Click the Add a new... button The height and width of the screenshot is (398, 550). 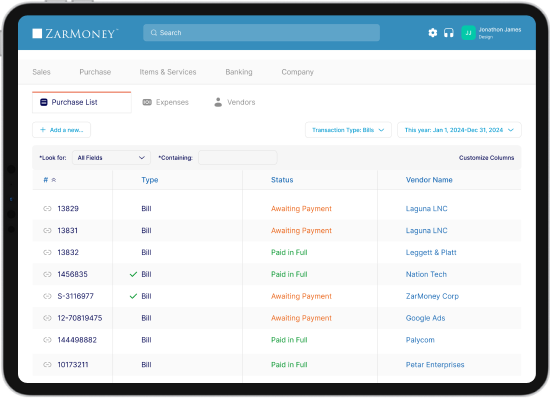[61, 130]
